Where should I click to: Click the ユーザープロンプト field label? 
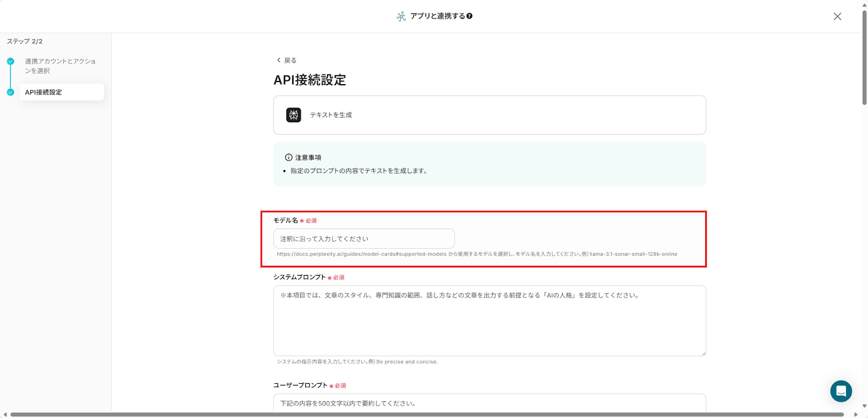301,385
